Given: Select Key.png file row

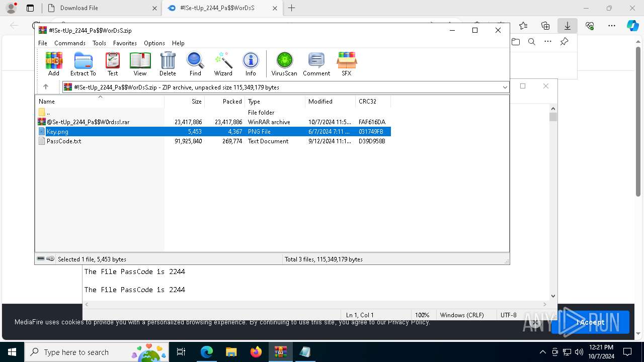Looking at the screenshot, I should [x=213, y=132].
